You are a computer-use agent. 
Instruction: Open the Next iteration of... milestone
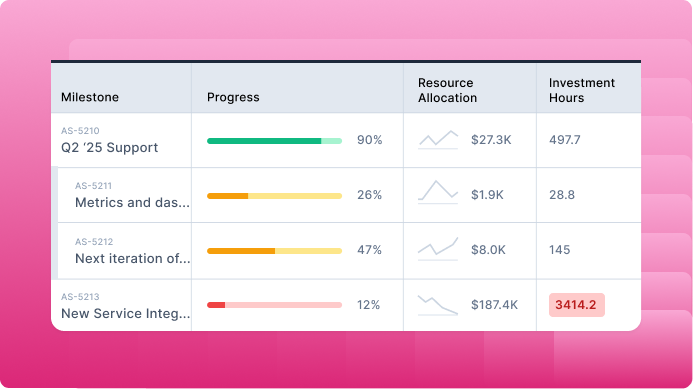coord(133,258)
